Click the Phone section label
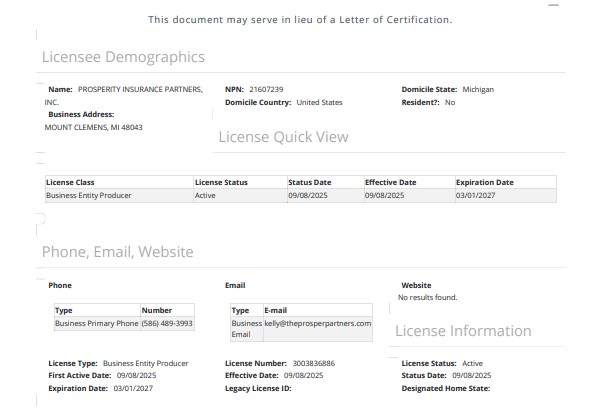The image size is (597, 409). click(60, 285)
